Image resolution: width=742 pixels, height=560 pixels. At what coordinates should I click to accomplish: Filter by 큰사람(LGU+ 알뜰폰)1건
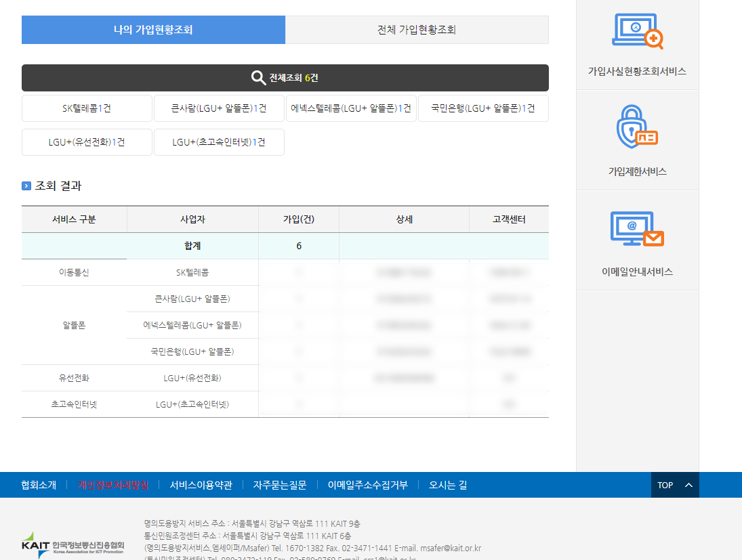219,108
